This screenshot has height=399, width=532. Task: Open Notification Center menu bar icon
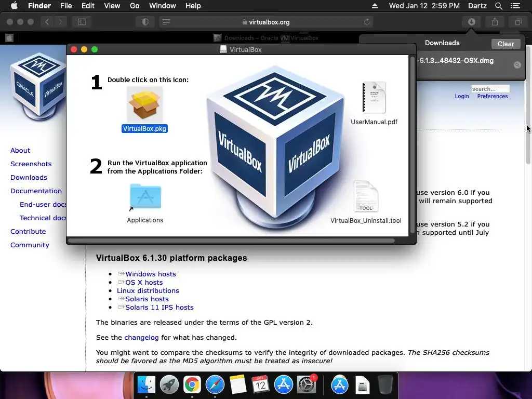pyautogui.click(x=515, y=6)
